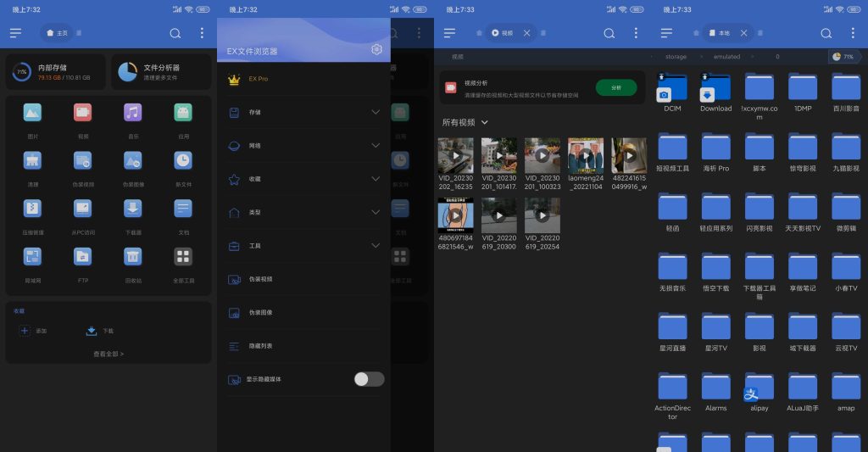Expand the 类型 type section chevron

[x=376, y=212]
